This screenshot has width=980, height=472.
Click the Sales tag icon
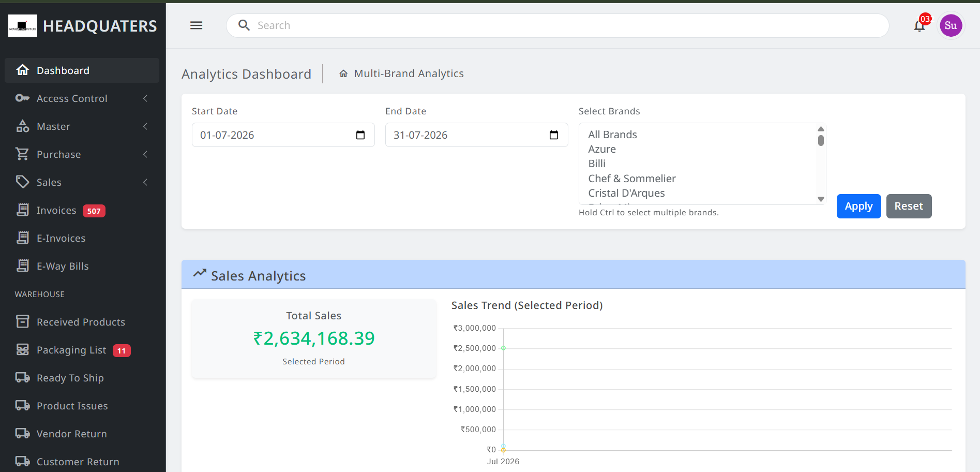22,182
